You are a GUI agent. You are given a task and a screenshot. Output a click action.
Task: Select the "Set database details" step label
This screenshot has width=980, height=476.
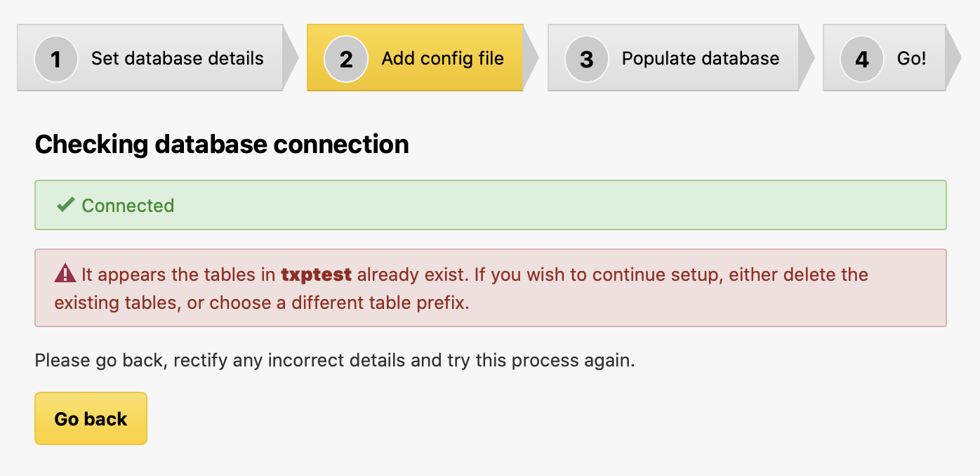click(177, 58)
